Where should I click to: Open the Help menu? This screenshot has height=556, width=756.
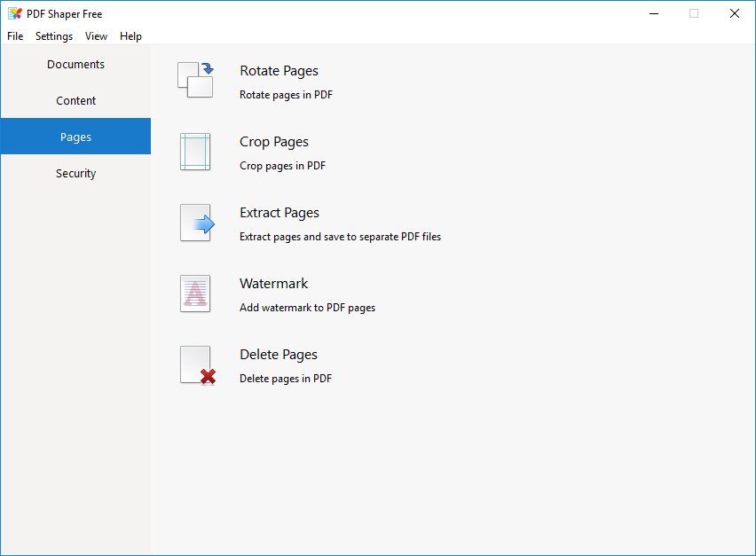130,36
